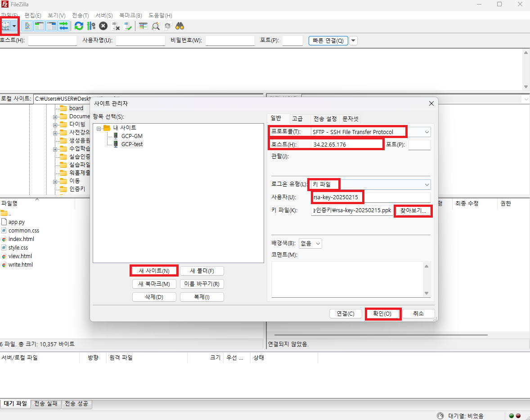530x420 pixels.
Task: Open the quickconnect history dropdown arrow
Action: (x=353, y=40)
